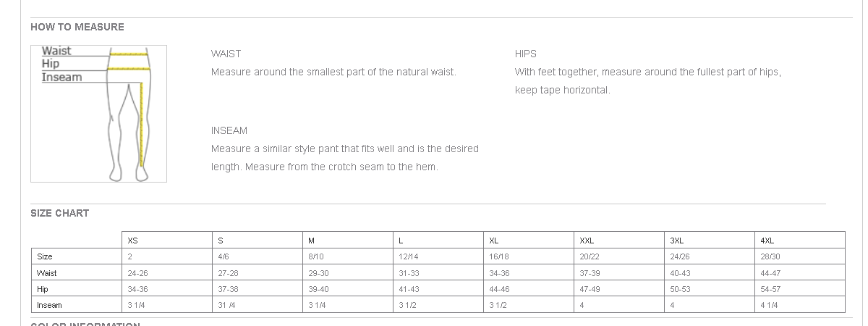
Task: Click the INSEAM instruction heading
Action: tap(229, 130)
